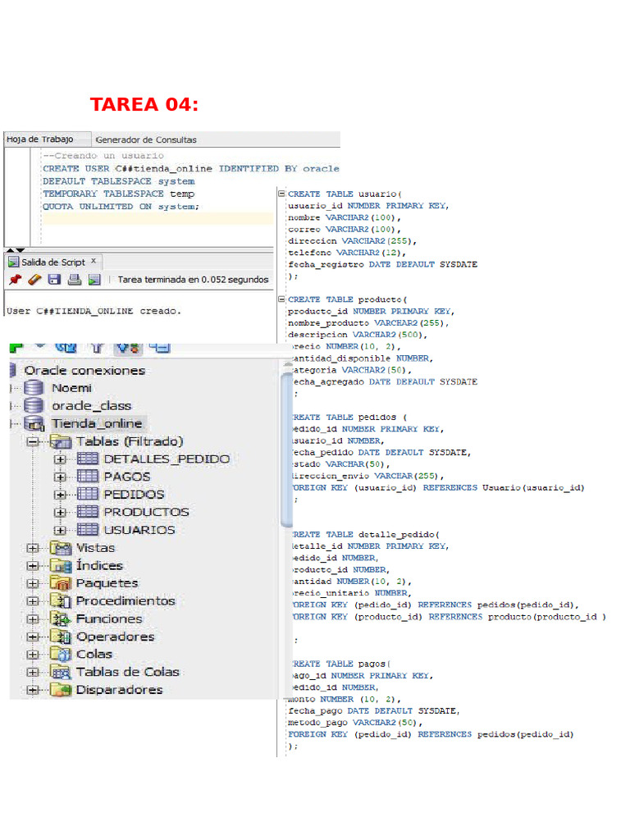Image resolution: width=630 pixels, height=840 pixels.
Task: Expand the Procedimientos node
Action: 33,601
